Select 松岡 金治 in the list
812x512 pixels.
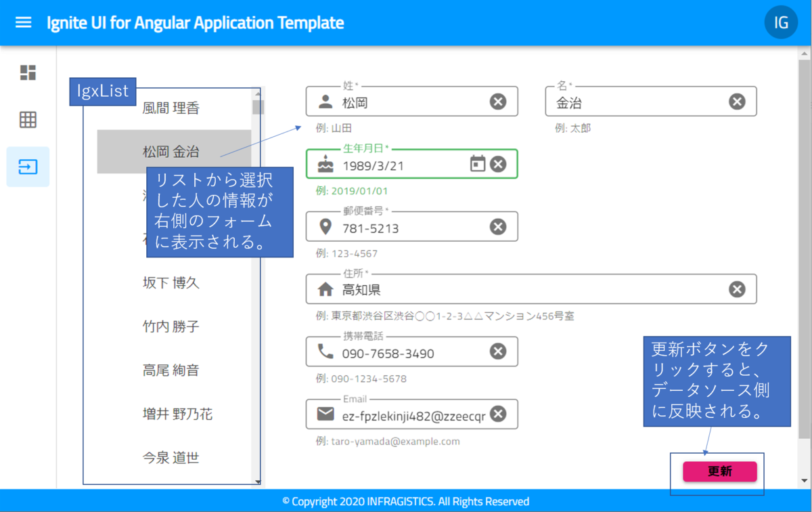click(174, 152)
